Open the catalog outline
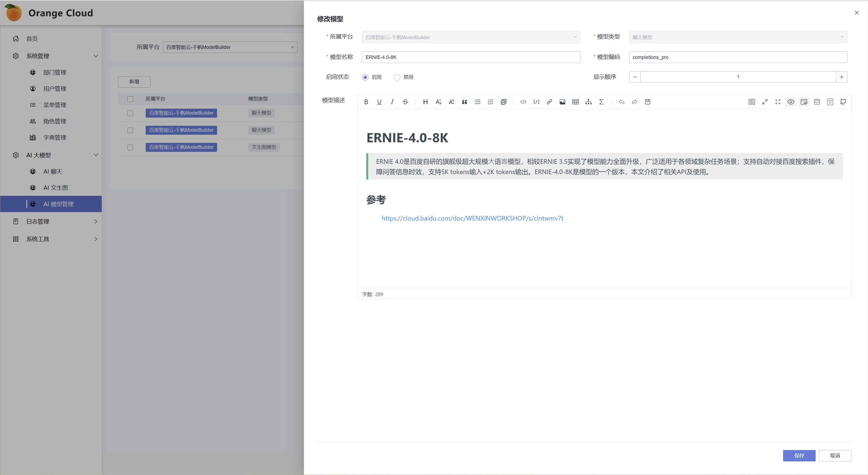The width and height of the screenshot is (868, 475). pyautogui.click(x=830, y=102)
